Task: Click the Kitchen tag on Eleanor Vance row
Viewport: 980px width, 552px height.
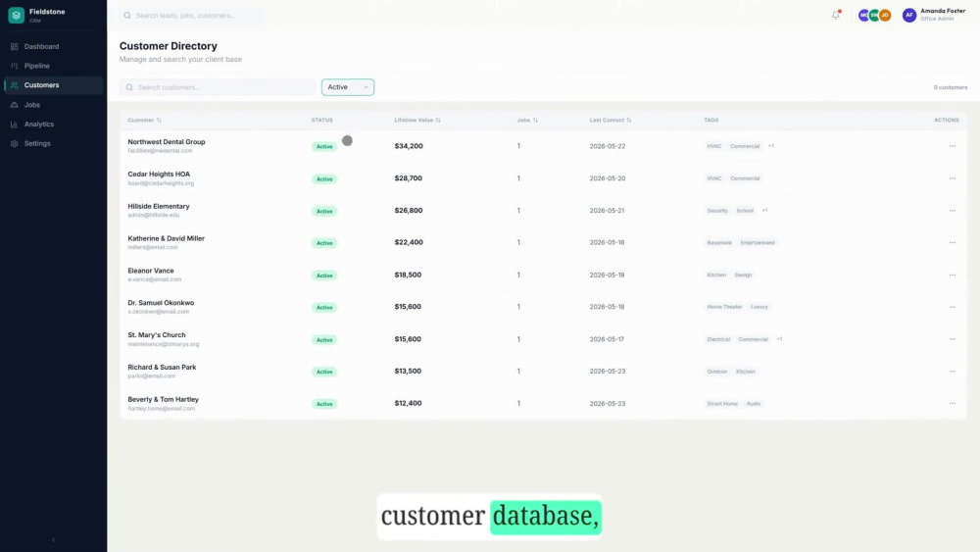Action: pyautogui.click(x=717, y=276)
